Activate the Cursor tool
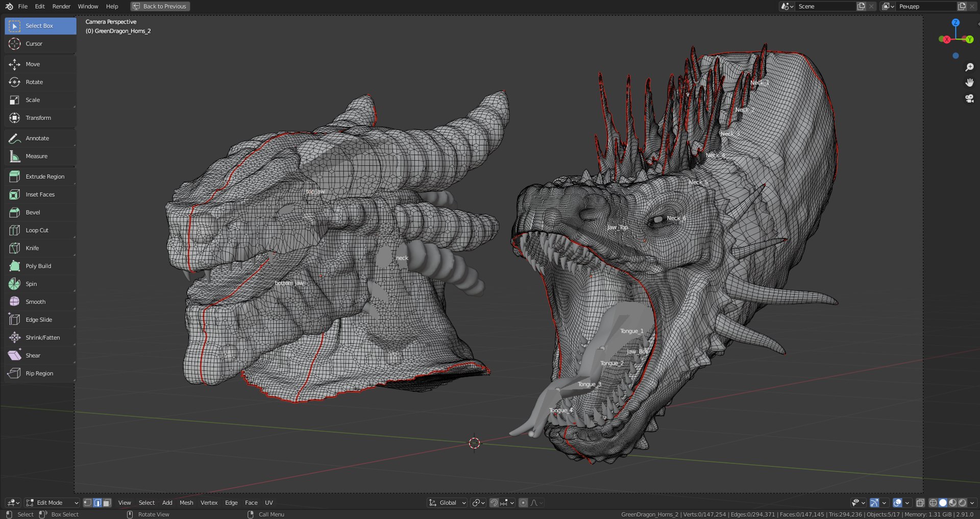The height and width of the screenshot is (519, 980). pos(40,44)
